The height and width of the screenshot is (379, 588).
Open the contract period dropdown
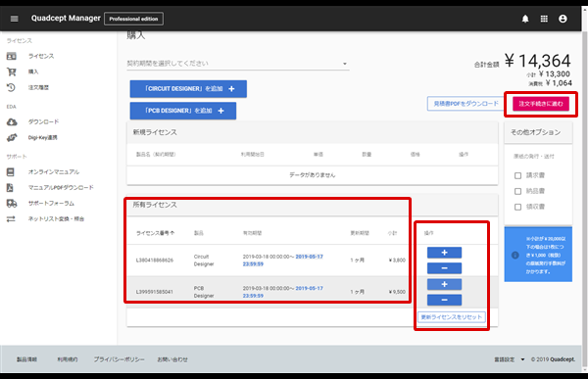(x=238, y=64)
